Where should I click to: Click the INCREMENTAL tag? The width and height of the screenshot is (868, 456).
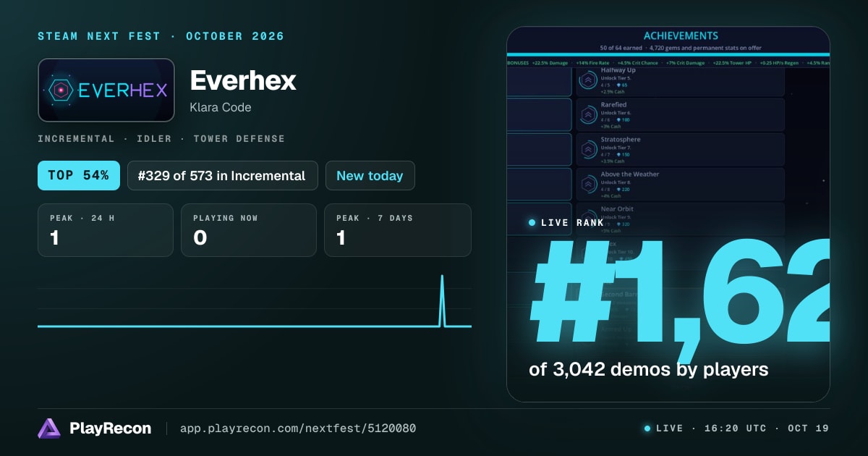pos(76,138)
